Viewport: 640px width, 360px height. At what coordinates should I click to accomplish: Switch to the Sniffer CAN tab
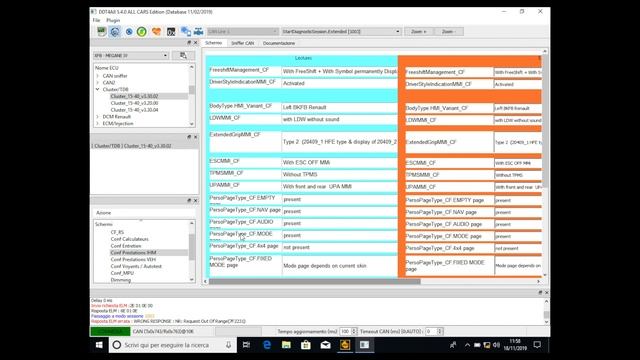(242, 43)
